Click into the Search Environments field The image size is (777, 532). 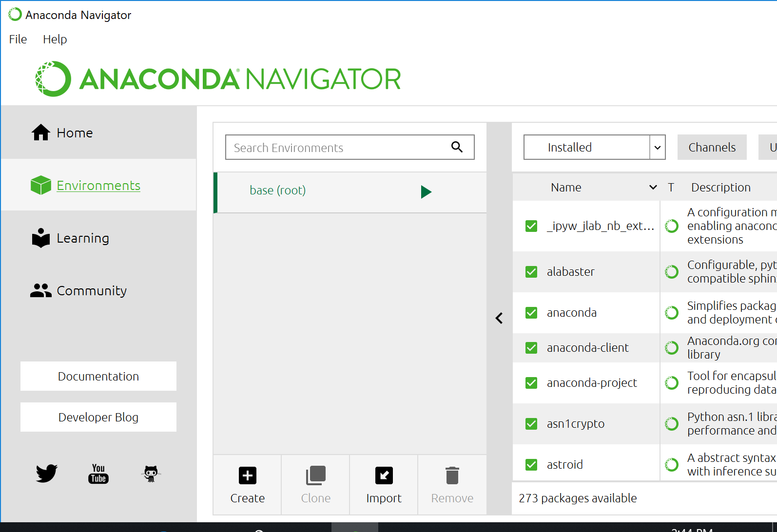point(336,148)
